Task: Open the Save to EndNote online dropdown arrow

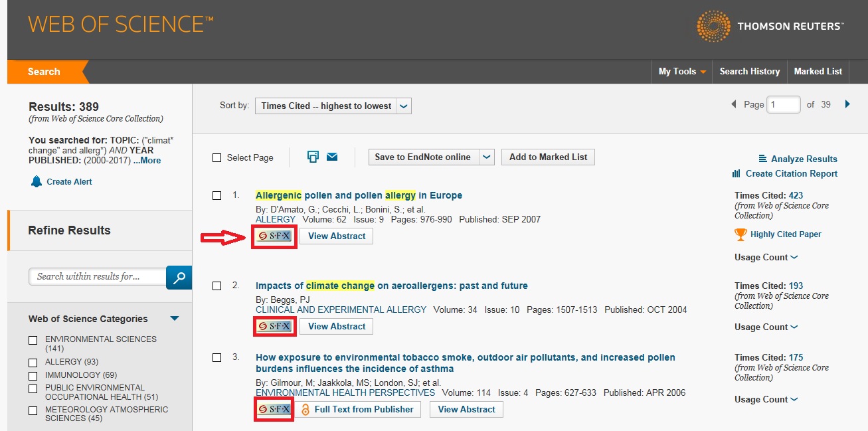Action: [487, 157]
